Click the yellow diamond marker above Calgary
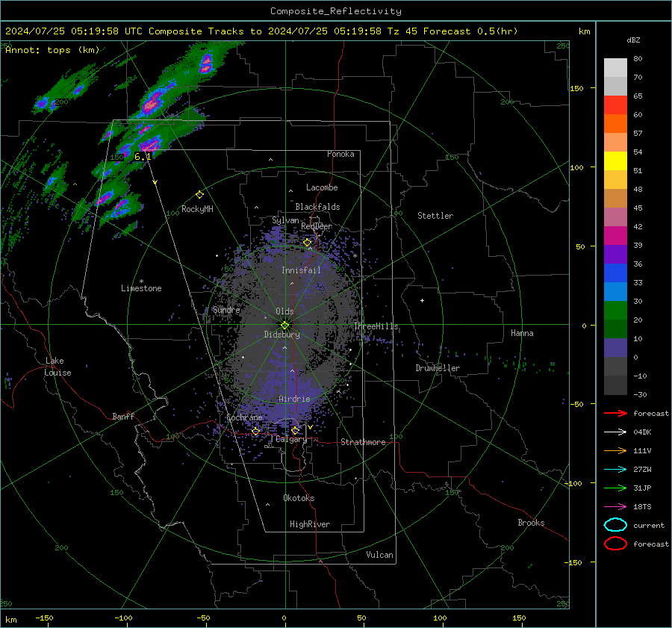The width and height of the screenshot is (672, 628). (295, 430)
